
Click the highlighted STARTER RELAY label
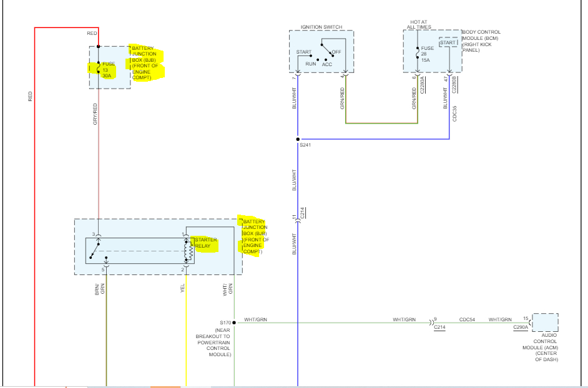[x=205, y=243]
